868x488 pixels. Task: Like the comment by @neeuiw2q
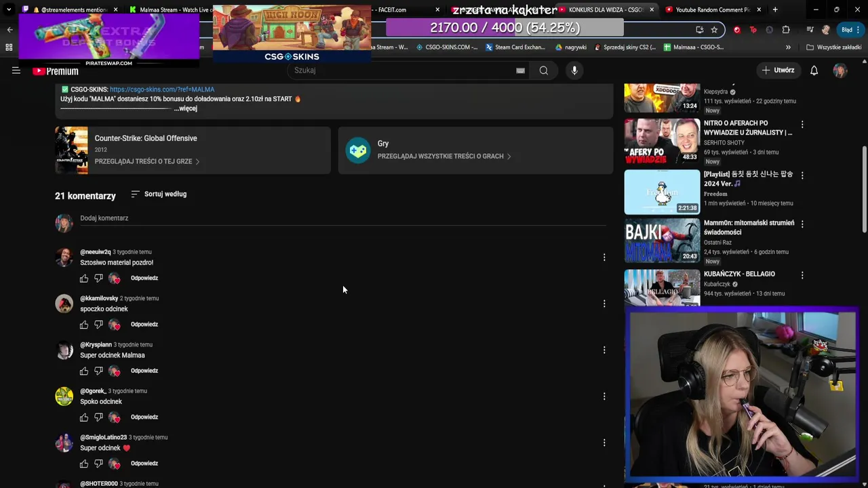(84, 279)
